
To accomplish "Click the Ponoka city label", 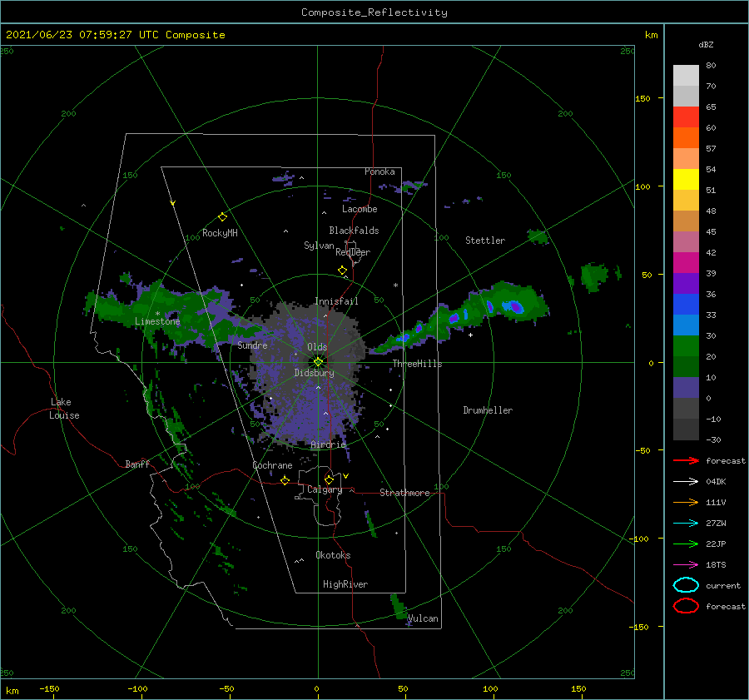I will click(x=379, y=171).
